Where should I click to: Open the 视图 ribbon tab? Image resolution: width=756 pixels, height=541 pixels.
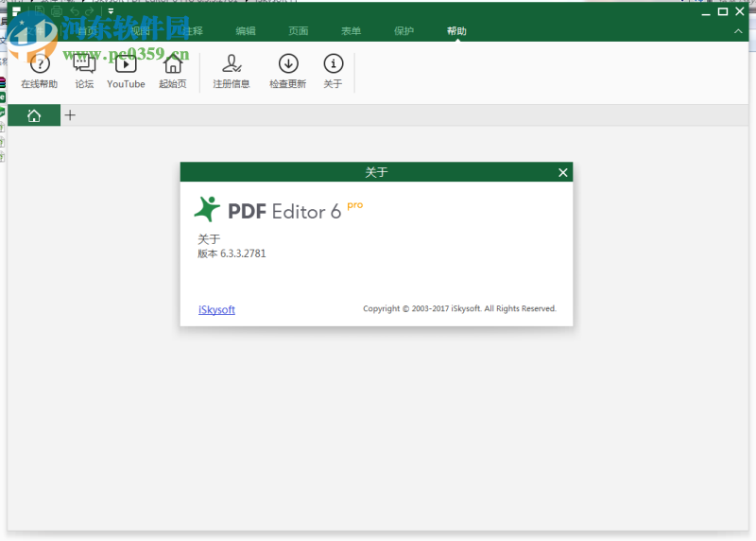(140, 31)
